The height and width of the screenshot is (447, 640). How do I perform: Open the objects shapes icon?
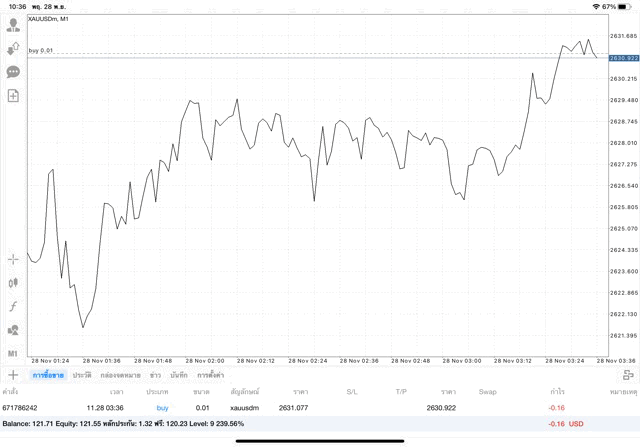pyautogui.click(x=13, y=329)
